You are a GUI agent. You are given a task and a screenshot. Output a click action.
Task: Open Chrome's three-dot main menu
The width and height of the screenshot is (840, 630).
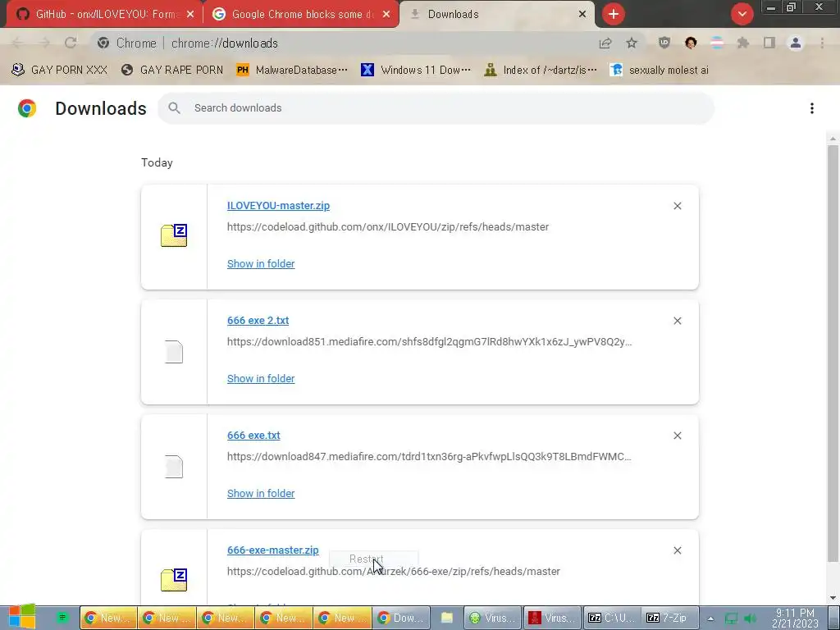(822, 43)
